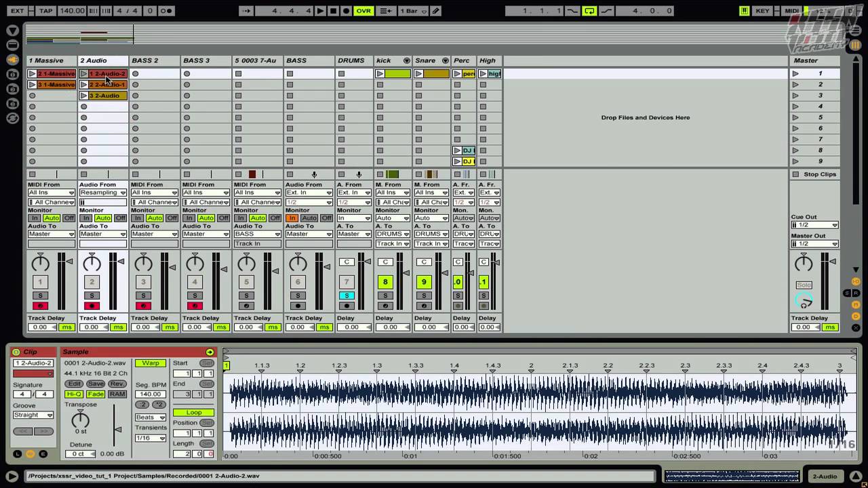The height and width of the screenshot is (488, 868).
Task: Toggle the EXT sync button
Action: pyautogui.click(x=17, y=11)
